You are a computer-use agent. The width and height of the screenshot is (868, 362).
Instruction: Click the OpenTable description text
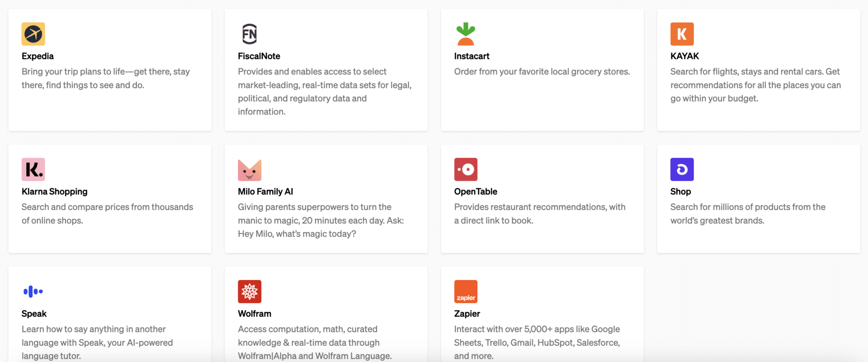point(539,214)
